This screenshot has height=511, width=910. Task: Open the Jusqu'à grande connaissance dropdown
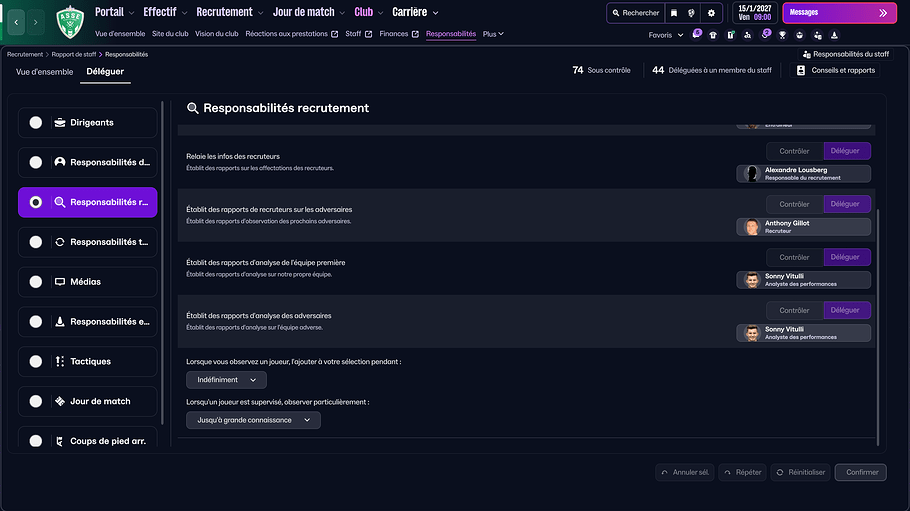[253, 420]
